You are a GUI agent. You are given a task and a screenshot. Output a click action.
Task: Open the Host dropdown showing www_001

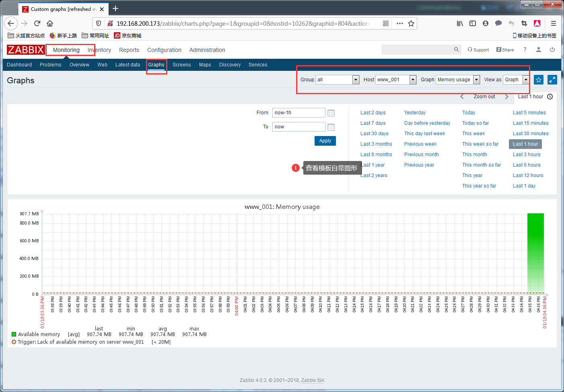point(396,80)
